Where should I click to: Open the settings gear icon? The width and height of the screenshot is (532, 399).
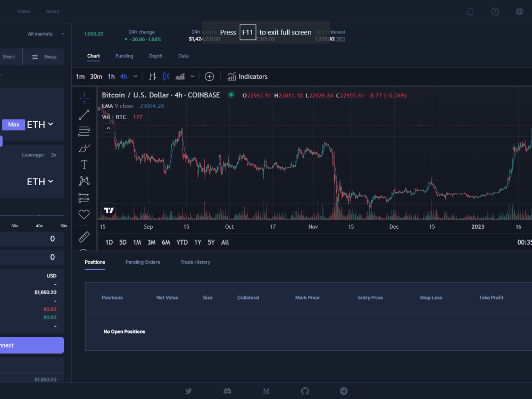coord(519,12)
